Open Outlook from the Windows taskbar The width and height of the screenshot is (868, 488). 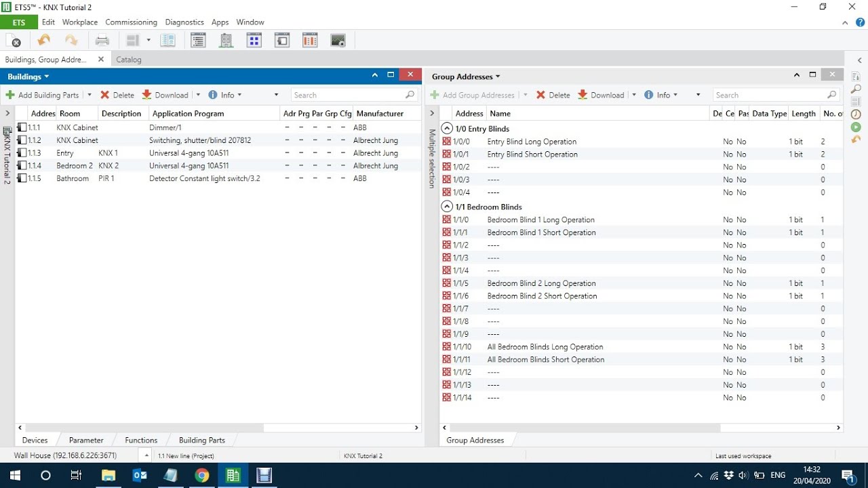pos(140,475)
